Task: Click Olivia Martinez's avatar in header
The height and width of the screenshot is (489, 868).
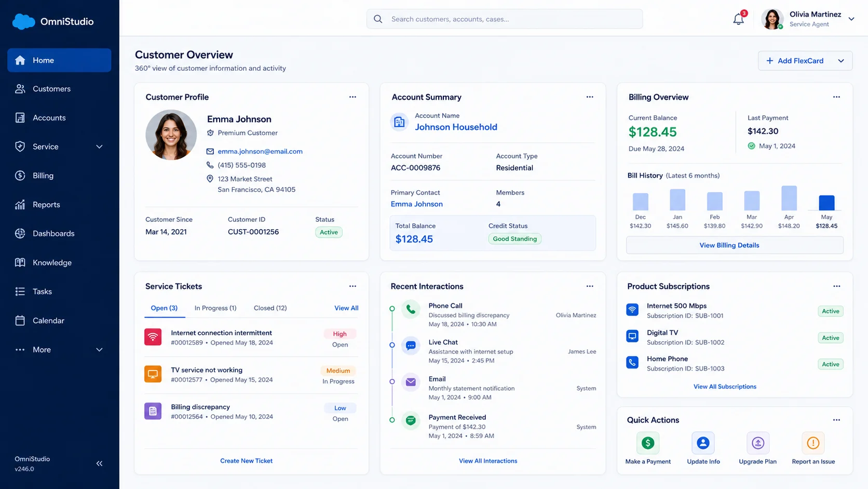Action: (772, 19)
